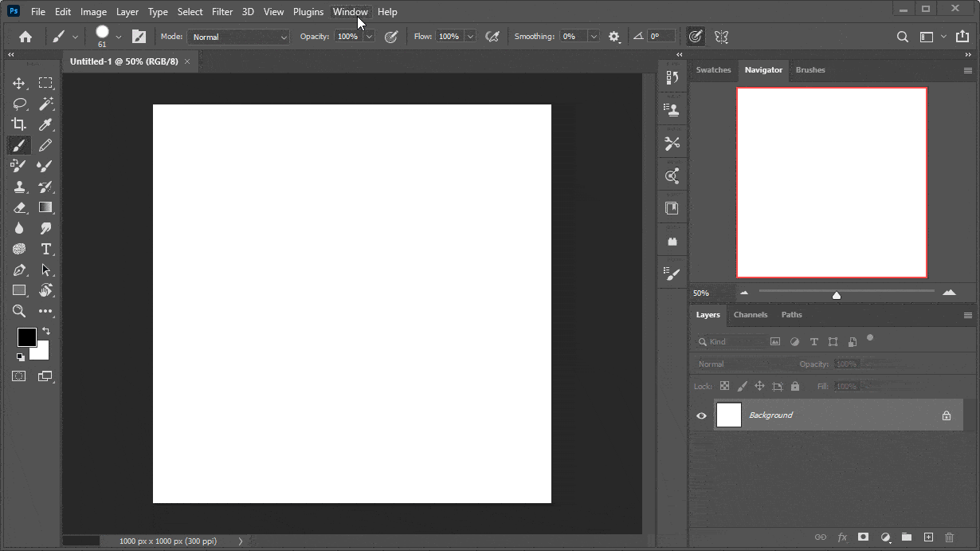Swap foreground and background colors

45,331
